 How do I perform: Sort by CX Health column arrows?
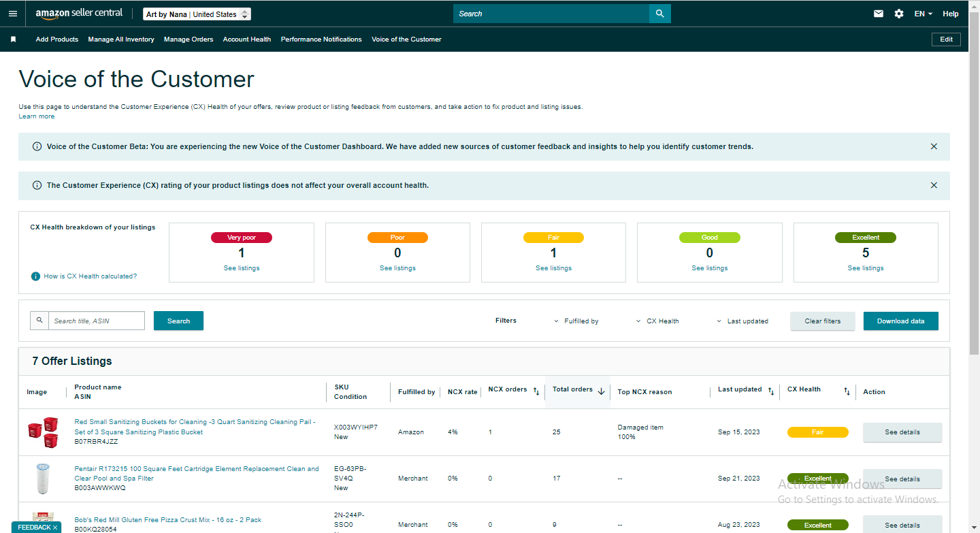[847, 391]
